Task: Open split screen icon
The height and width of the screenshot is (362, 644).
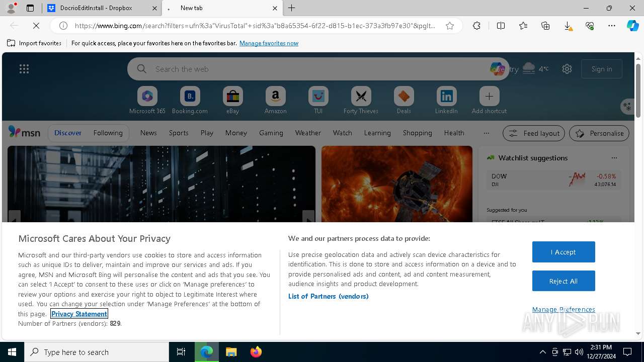Action: click(501, 26)
